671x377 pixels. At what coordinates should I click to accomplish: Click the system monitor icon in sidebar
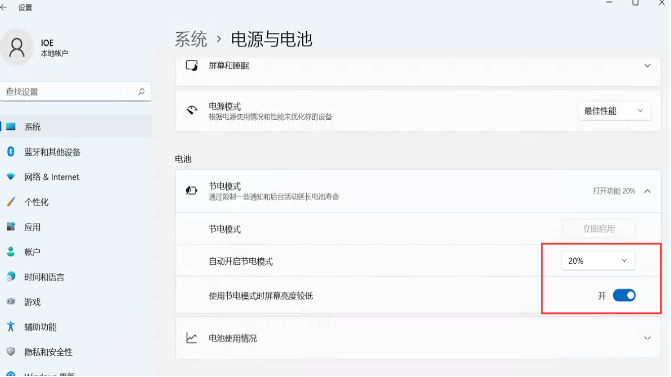click(11, 127)
